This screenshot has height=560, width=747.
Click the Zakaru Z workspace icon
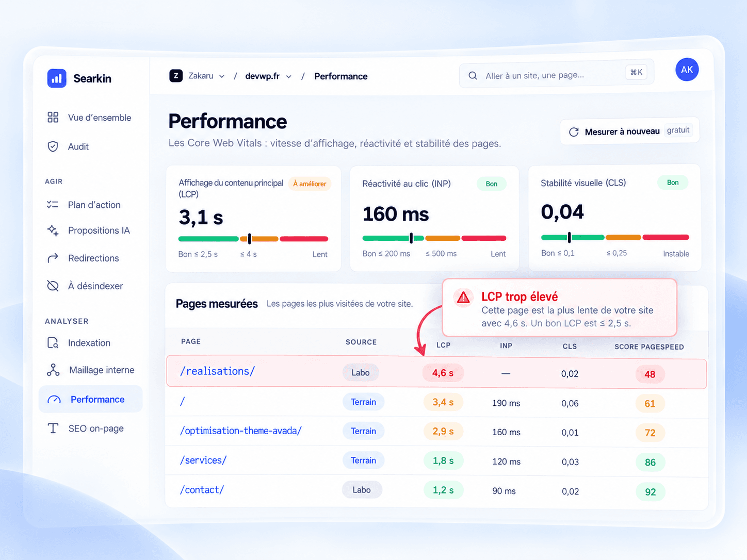coord(176,76)
